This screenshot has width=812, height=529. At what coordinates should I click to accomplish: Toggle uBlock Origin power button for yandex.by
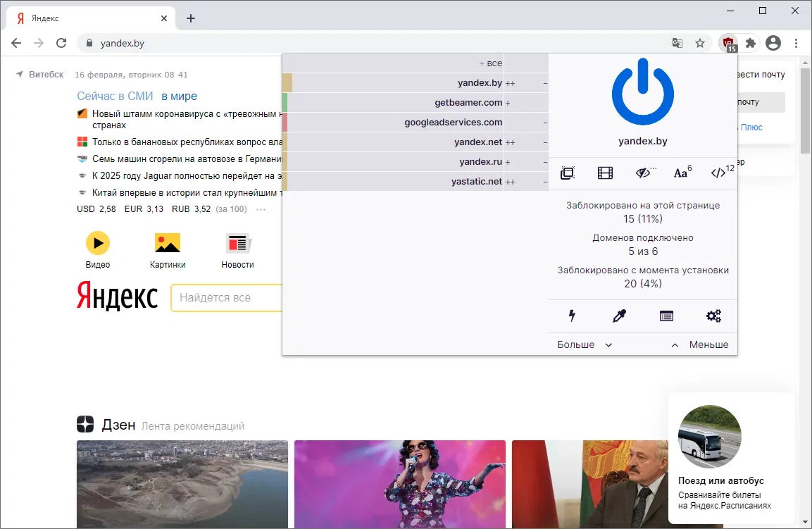[x=643, y=91]
